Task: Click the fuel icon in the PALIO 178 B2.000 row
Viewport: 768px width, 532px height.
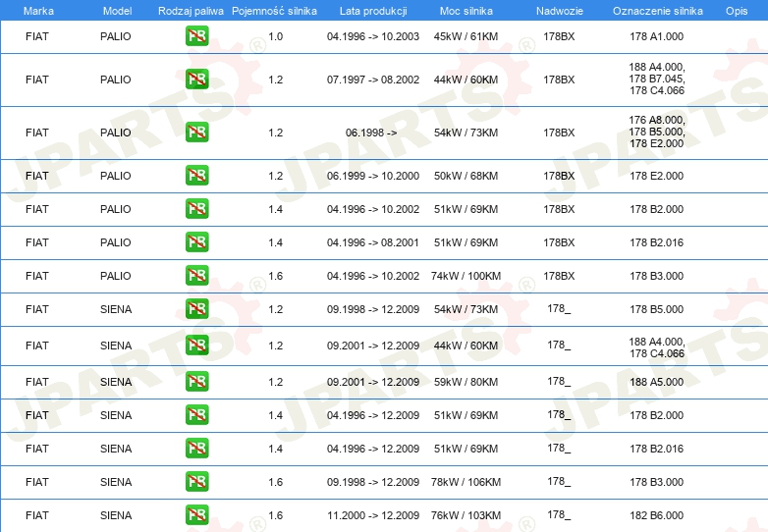Action: coord(196,208)
